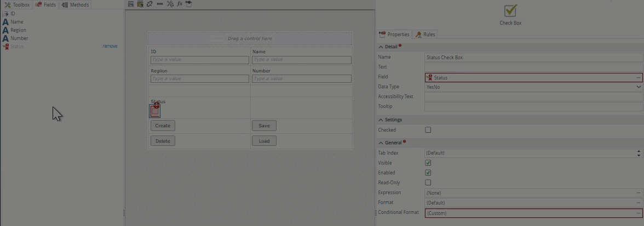The width and height of the screenshot is (644, 226).
Task: Enable the Read-Only checkbox
Action: point(428,183)
